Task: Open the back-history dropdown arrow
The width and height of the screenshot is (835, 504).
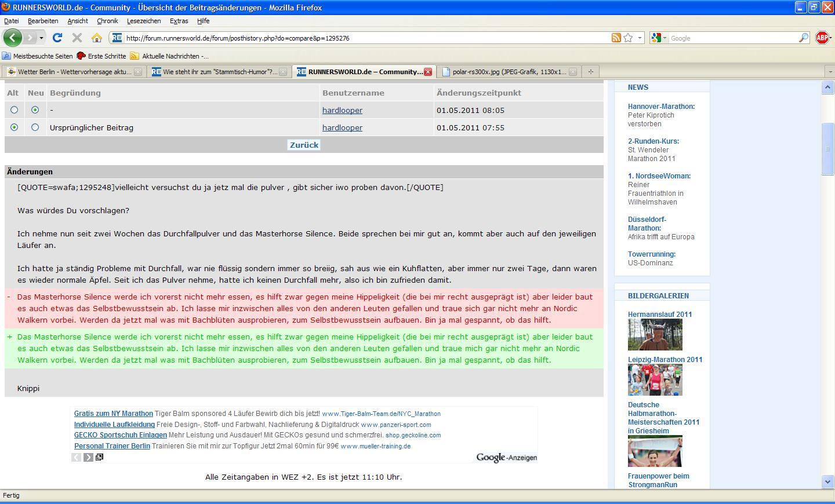Action: tap(41, 38)
